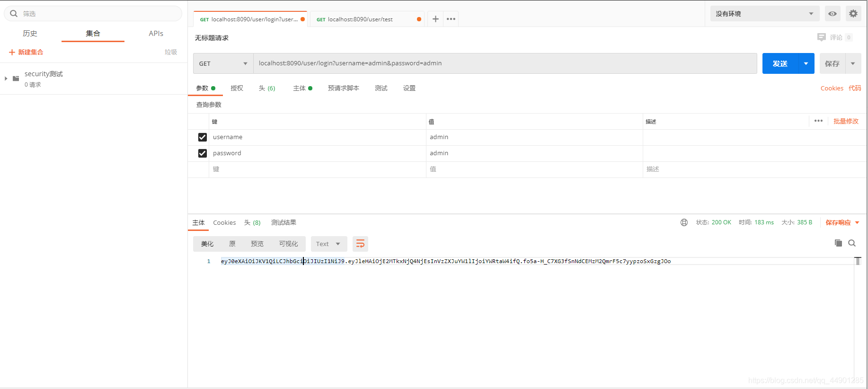The width and height of the screenshot is (868, 389).
Task: Open the send button dropdown arrow
Action: [x=806, y=63]
